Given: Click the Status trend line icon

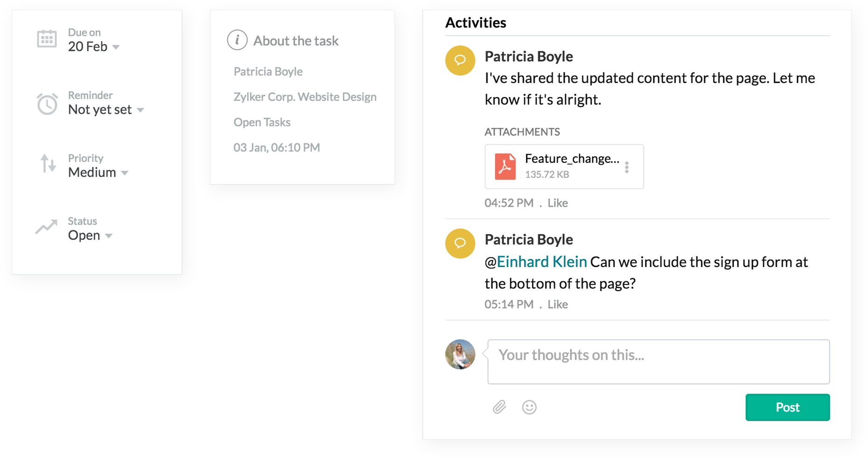Looking at the screenshot, I should point(47,227).
